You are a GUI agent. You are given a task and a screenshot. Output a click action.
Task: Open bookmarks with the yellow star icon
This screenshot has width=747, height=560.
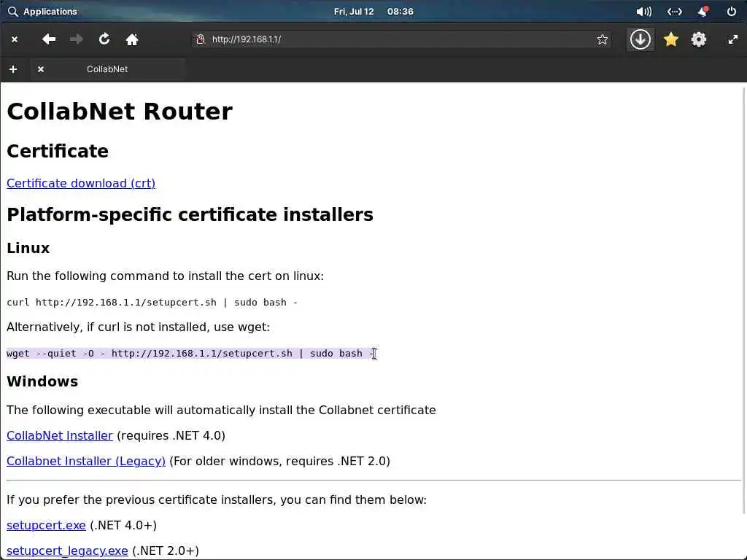tap(671, 39)
